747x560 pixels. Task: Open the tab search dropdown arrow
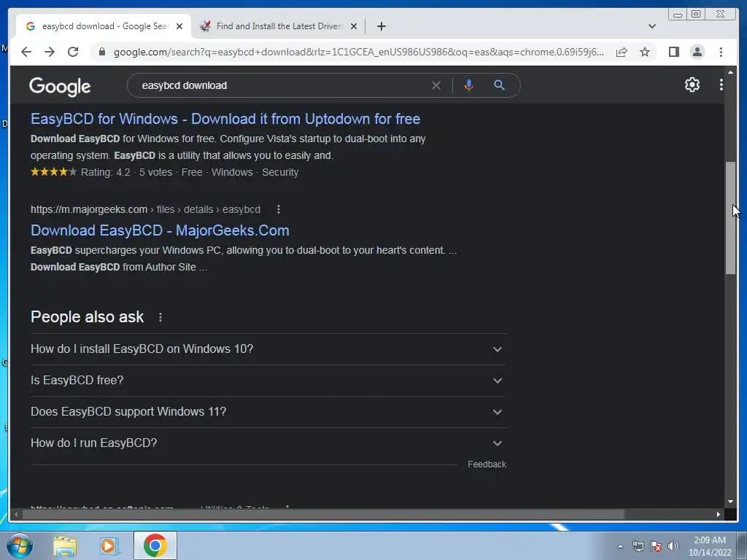652,26
